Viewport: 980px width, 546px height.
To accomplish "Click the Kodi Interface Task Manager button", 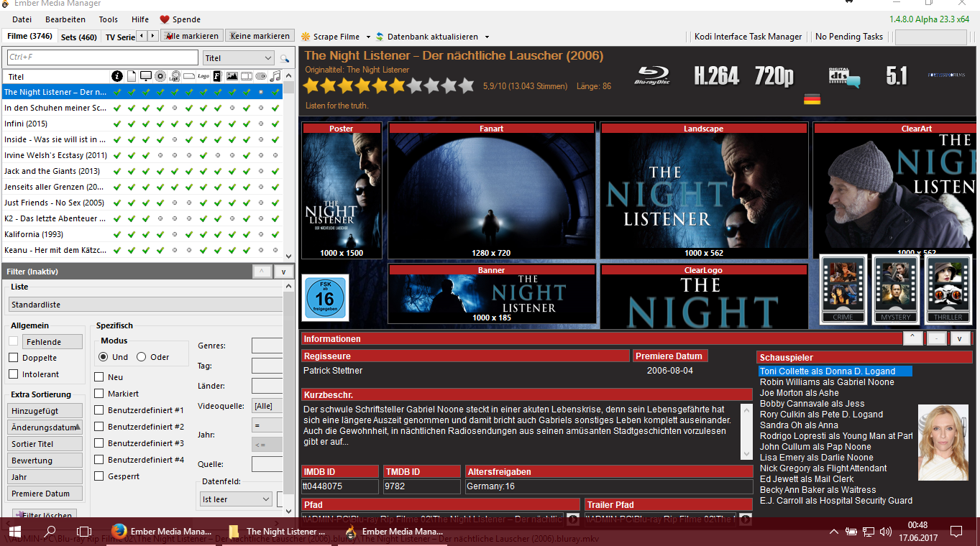I will [x=748, y=37].
